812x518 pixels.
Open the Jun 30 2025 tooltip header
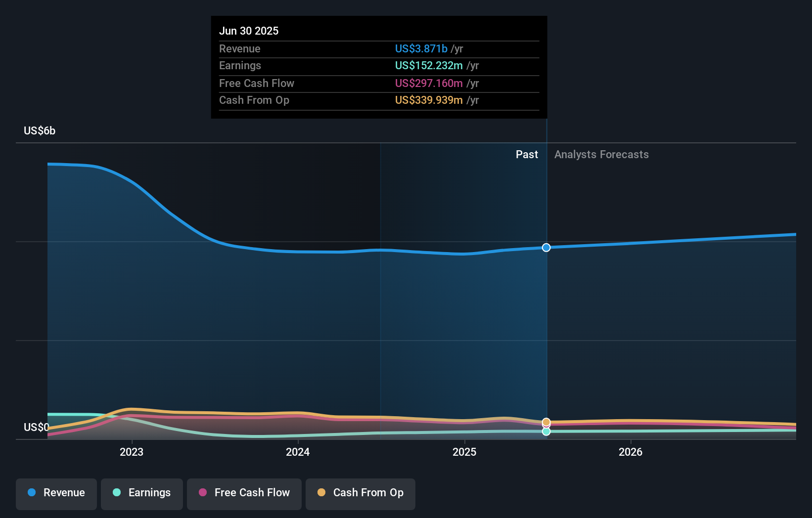tap(249, 31)
